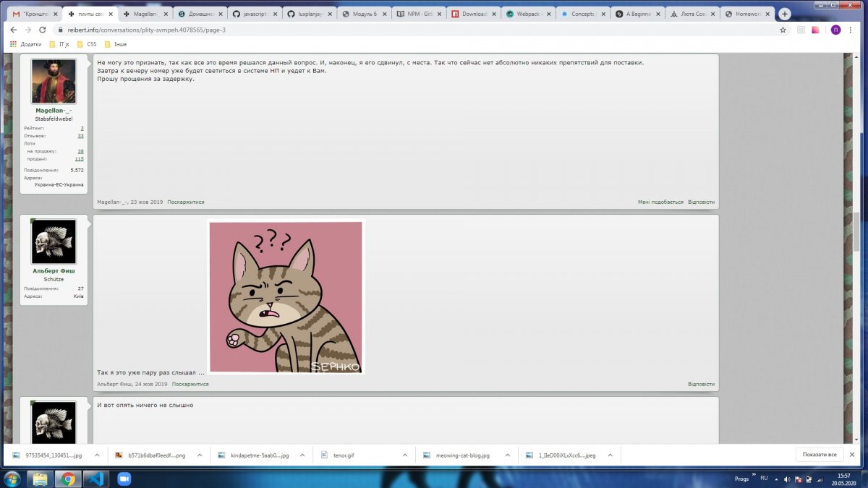Close the downloads bar
The width and height of the screenshot is (868, 488).
(856, 455)
